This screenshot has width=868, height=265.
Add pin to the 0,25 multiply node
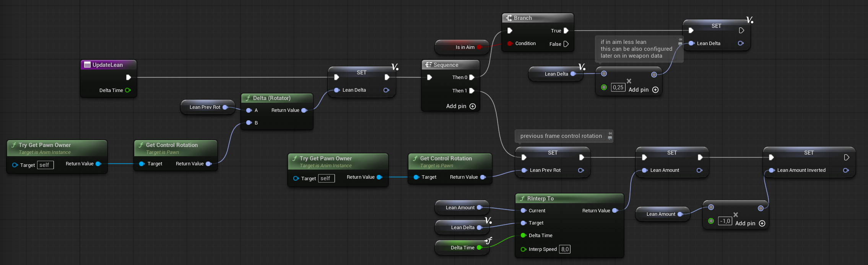point(655,90)
